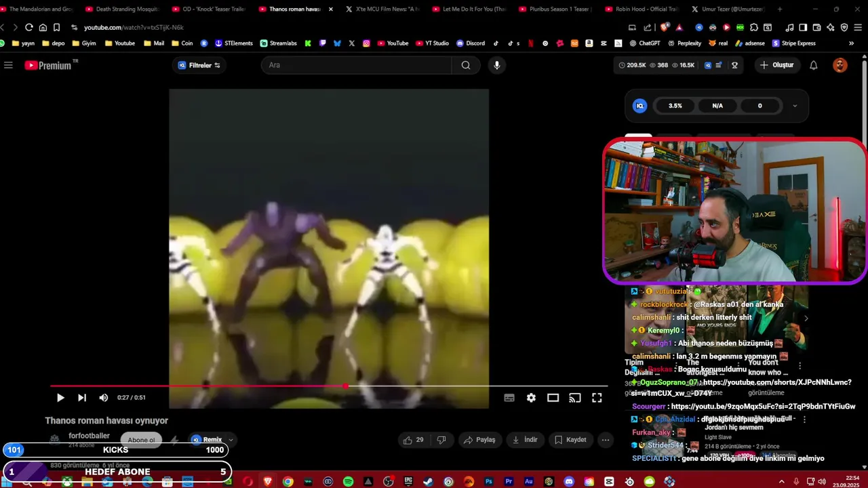This screenshot has width=868, height=488.
Task: Click the search magnifier button
Action: tap(466, 65)
